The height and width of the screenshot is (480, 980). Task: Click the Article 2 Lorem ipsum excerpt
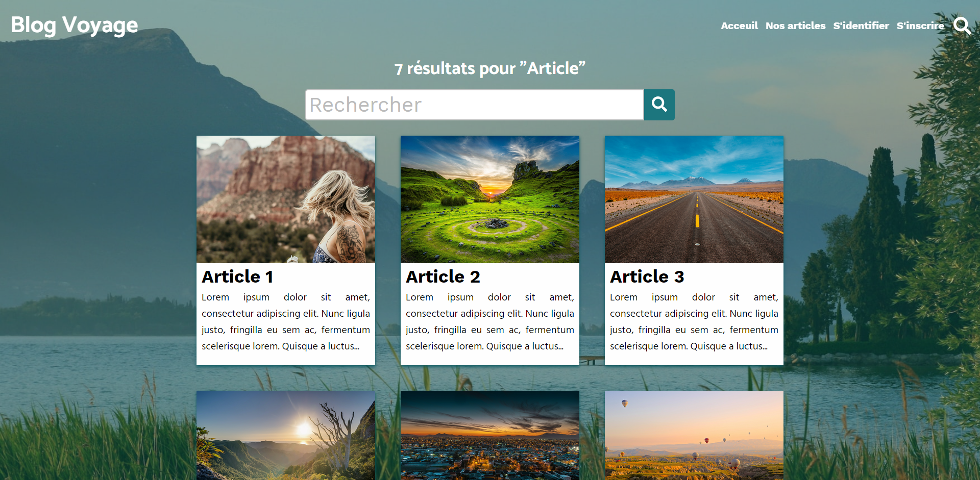click(490, 322)
